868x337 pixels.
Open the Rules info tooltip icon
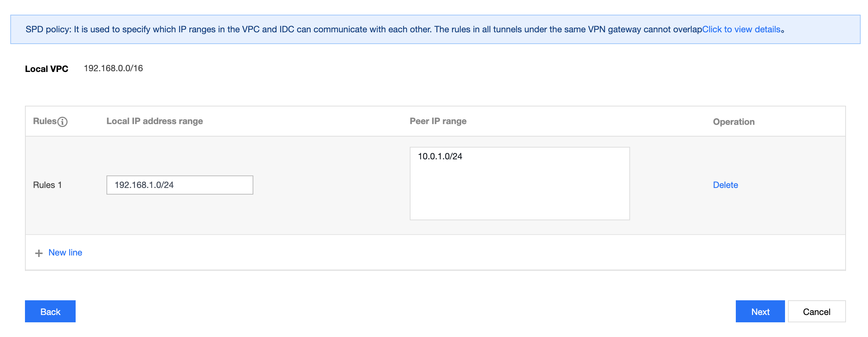tap(62, 122)
